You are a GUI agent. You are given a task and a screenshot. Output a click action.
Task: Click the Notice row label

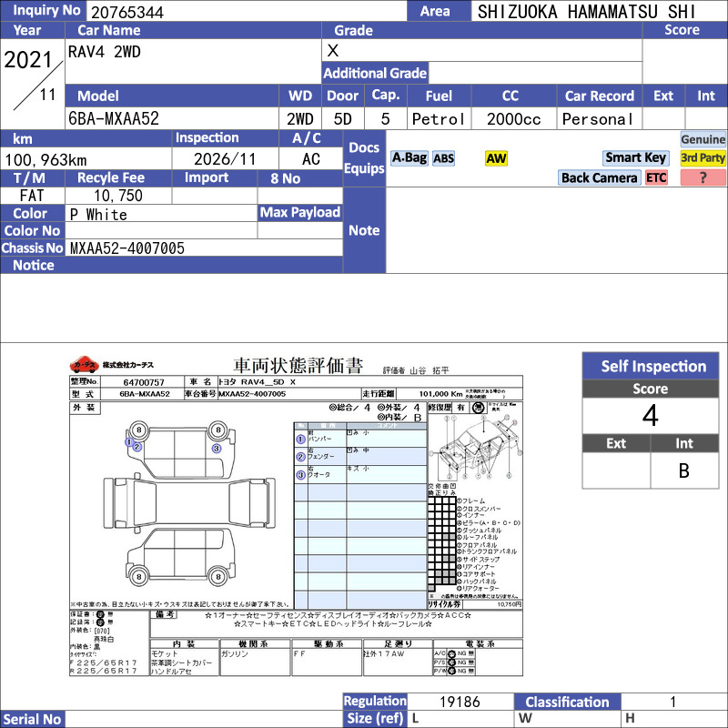[x=34, y=265]
